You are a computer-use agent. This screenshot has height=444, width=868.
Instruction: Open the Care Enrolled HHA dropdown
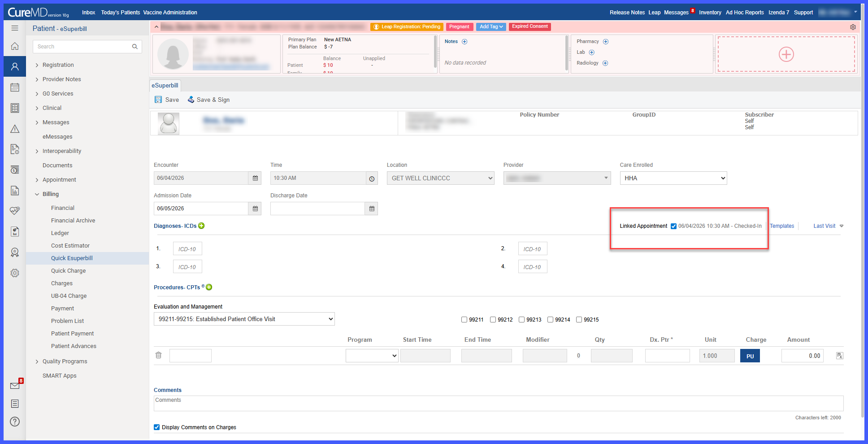coord(673,178)
